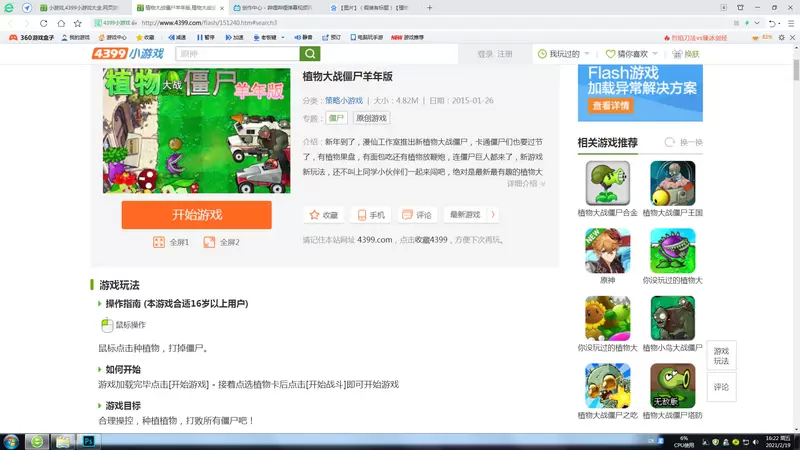Click the page vertical scrollbar thumb
800x450 pixels.
796,69
